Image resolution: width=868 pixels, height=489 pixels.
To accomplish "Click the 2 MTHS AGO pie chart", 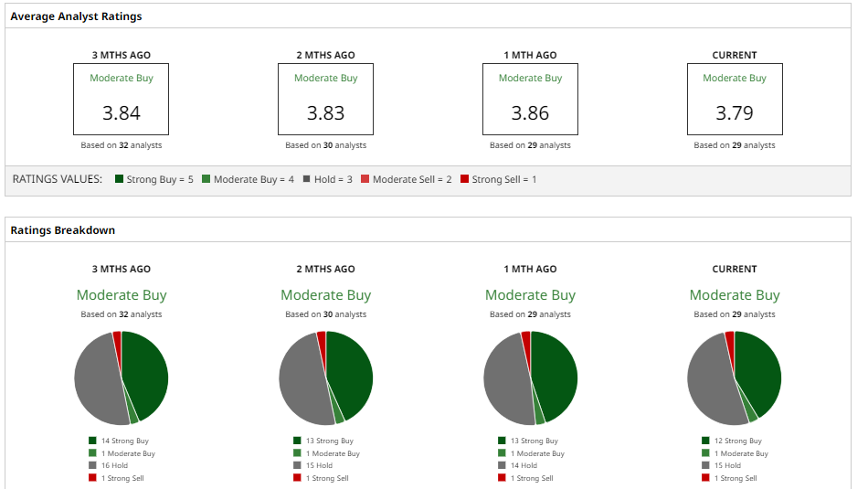I will [x=326, y=377].
